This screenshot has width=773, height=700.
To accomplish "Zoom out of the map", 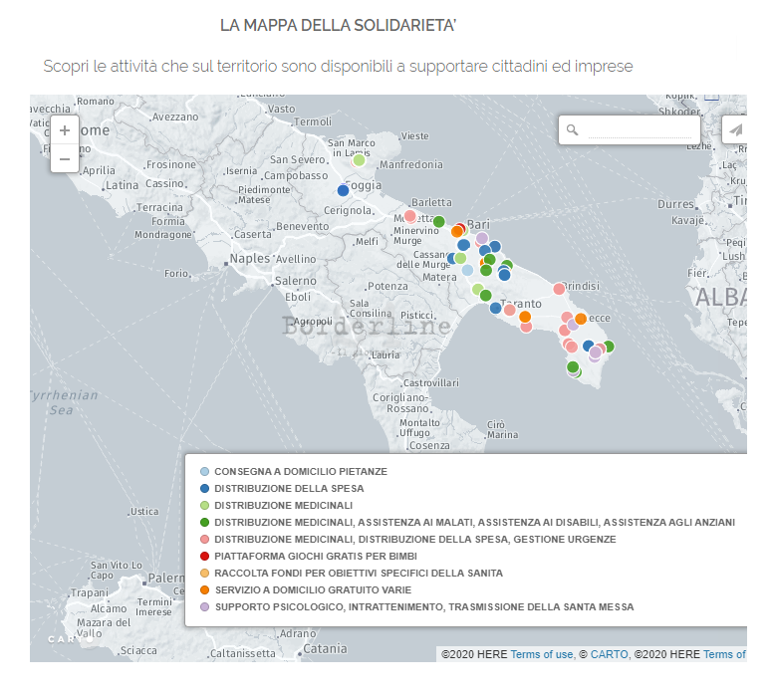I will [65, 158].
